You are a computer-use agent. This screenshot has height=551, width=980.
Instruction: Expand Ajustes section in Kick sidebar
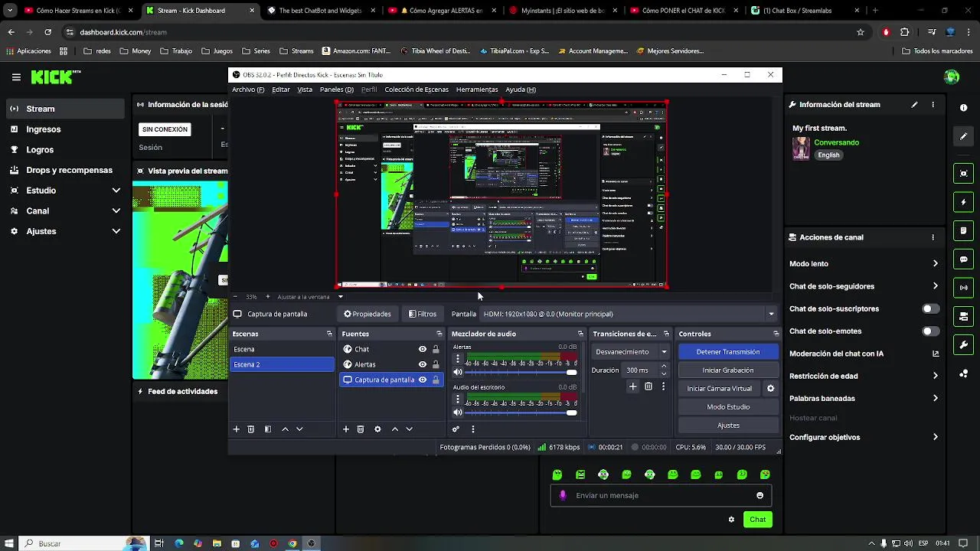tap(116, 231)
